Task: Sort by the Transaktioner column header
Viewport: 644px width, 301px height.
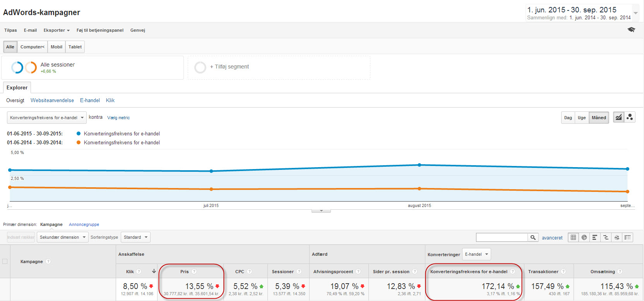Action: pos(543,272)
